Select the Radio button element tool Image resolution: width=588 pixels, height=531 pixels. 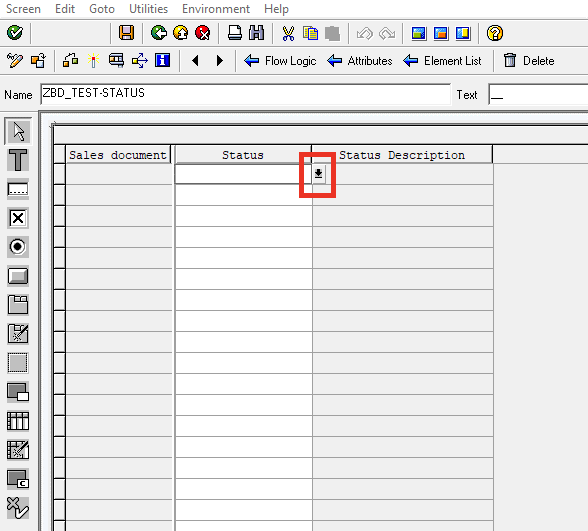(18, 247)
